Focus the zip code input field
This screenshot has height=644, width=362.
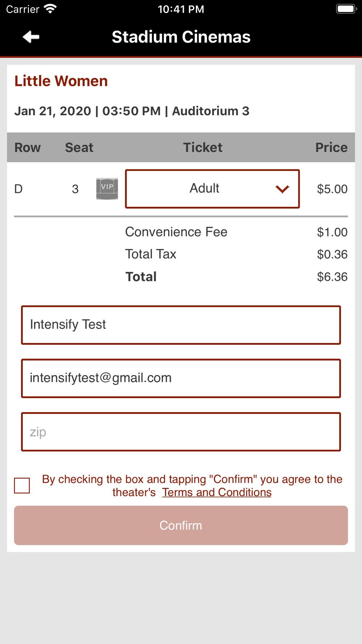(x=181, y=432)
